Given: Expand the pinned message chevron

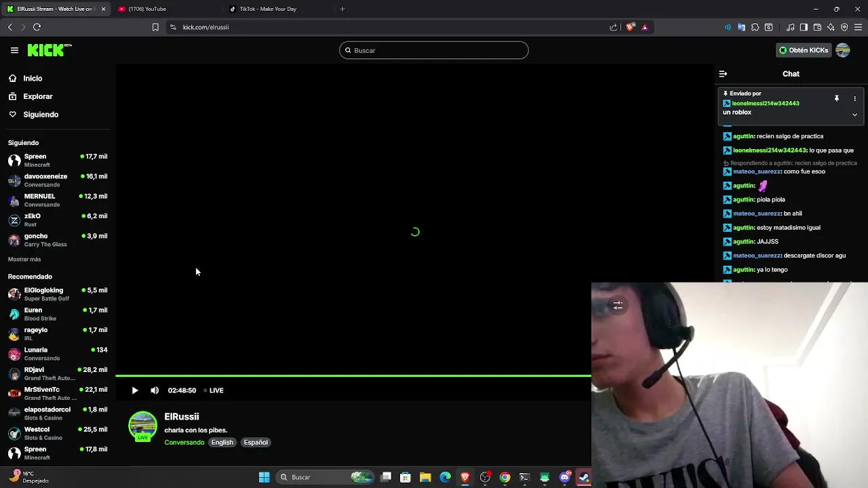Looking at the screenshot, I should (x=854, y=115).
